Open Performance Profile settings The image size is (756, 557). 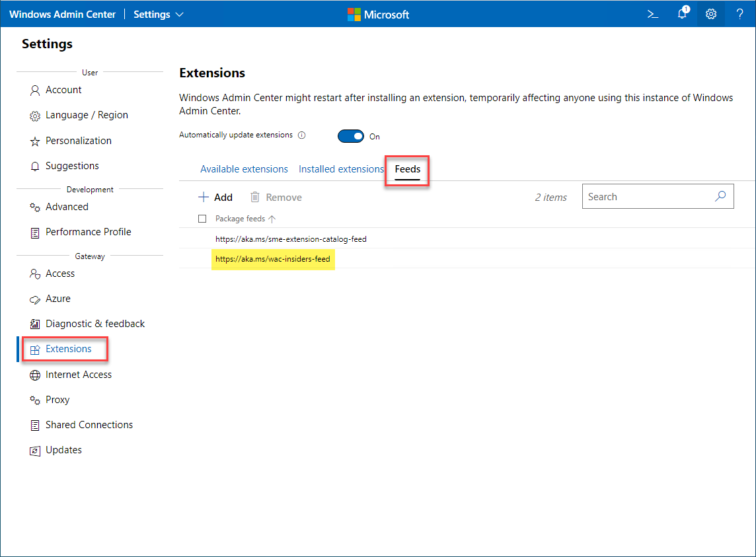click(x=89, y=231)
